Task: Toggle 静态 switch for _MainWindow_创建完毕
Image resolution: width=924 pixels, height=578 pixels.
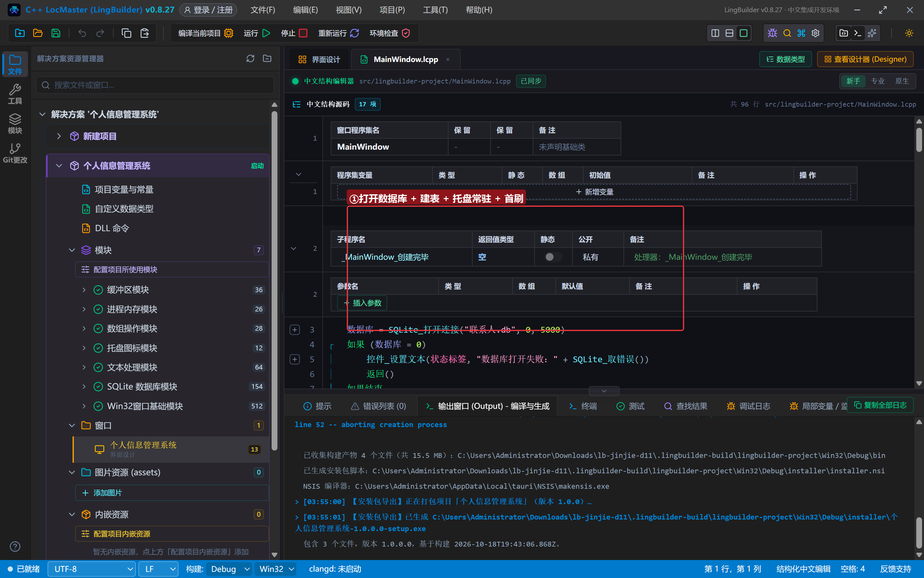Action: pyautogui.click(x=553, y=257)
